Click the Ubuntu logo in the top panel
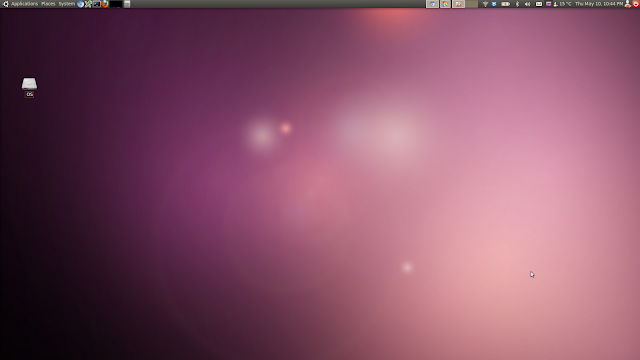 pos(5,4)
